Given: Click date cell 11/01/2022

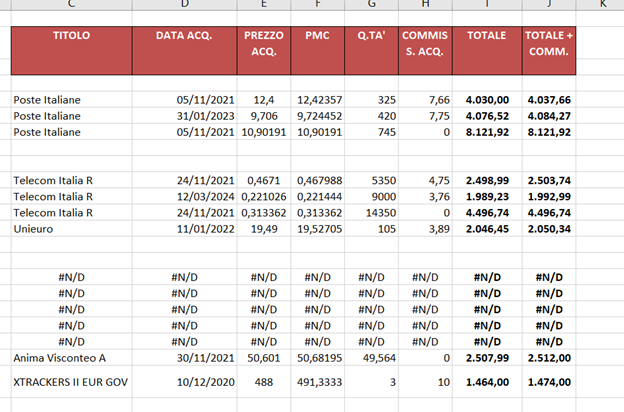Looking at the screenshot, I should (185, 229).
